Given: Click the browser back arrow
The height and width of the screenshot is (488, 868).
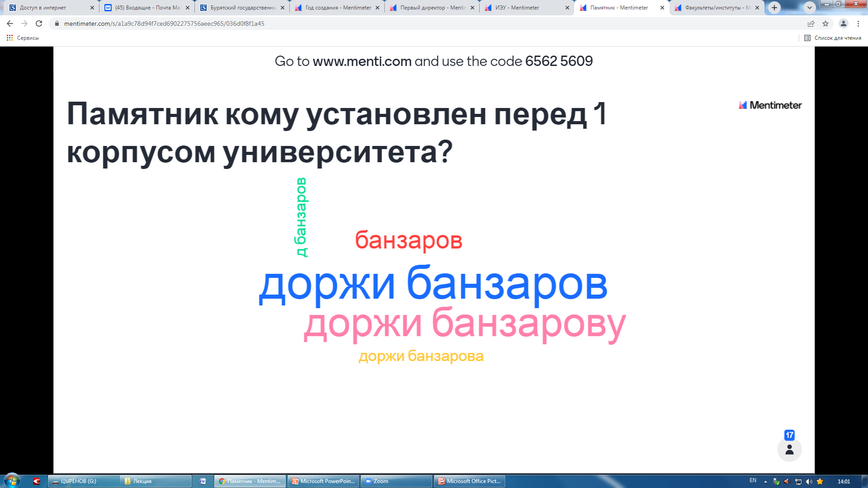Looking at the screenshot, I should point(10,23).
